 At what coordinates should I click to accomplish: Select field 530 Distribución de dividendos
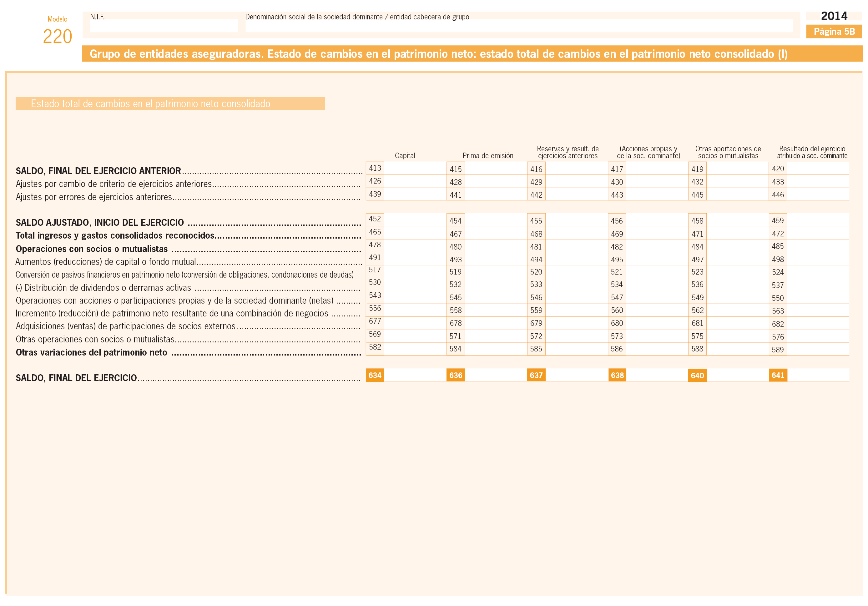coord(415,284)
